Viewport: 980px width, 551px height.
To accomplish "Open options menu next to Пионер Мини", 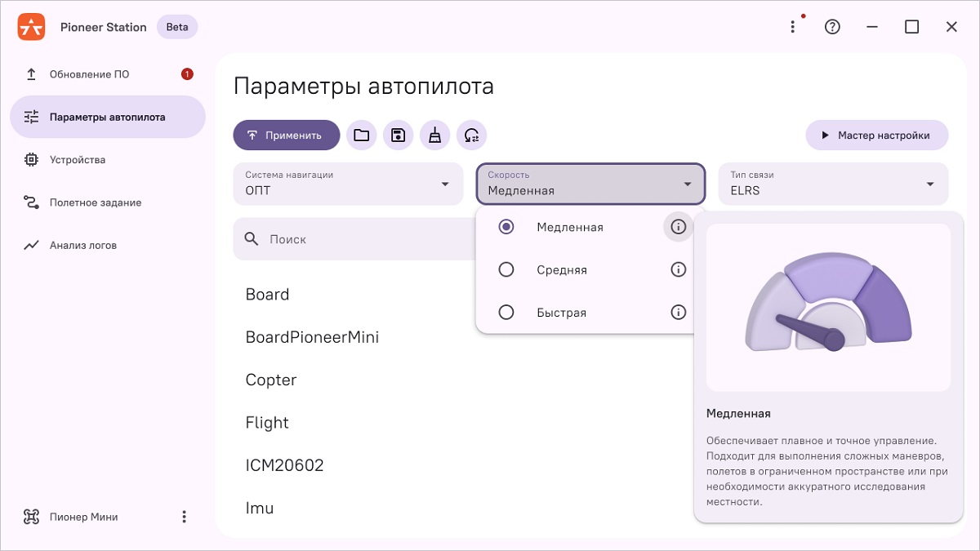I will 184,517.
